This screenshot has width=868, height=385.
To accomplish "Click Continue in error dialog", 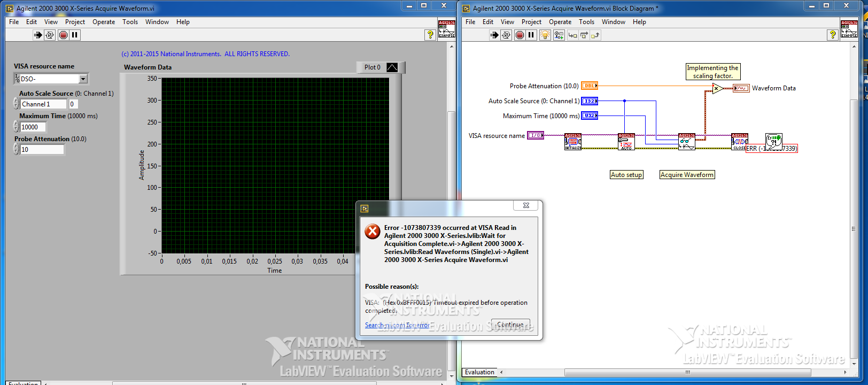I will 510,325.
